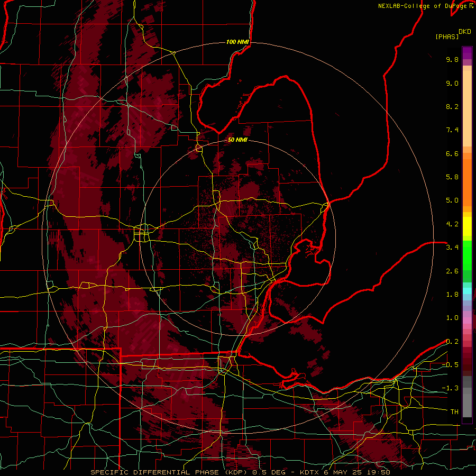
Task: Click the 100 NMI range ring label
Action: (x=237, y=42)
